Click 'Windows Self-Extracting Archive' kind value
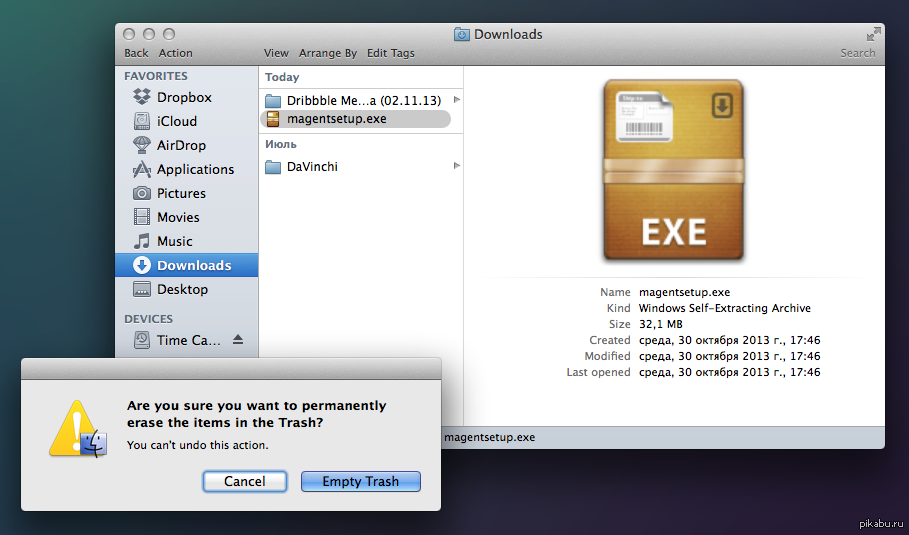Viewport: 909px width, 535px height. click(x=725, y=308)
